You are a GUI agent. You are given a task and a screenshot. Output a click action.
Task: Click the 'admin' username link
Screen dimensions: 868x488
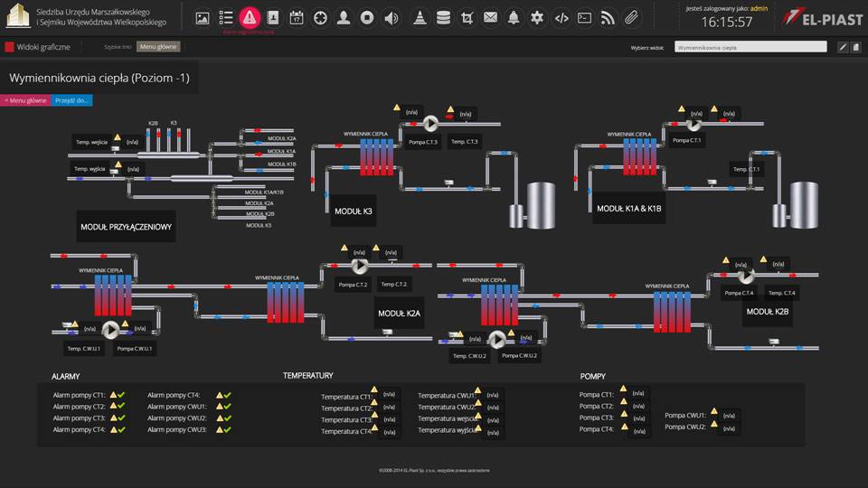tap(759, 7)
